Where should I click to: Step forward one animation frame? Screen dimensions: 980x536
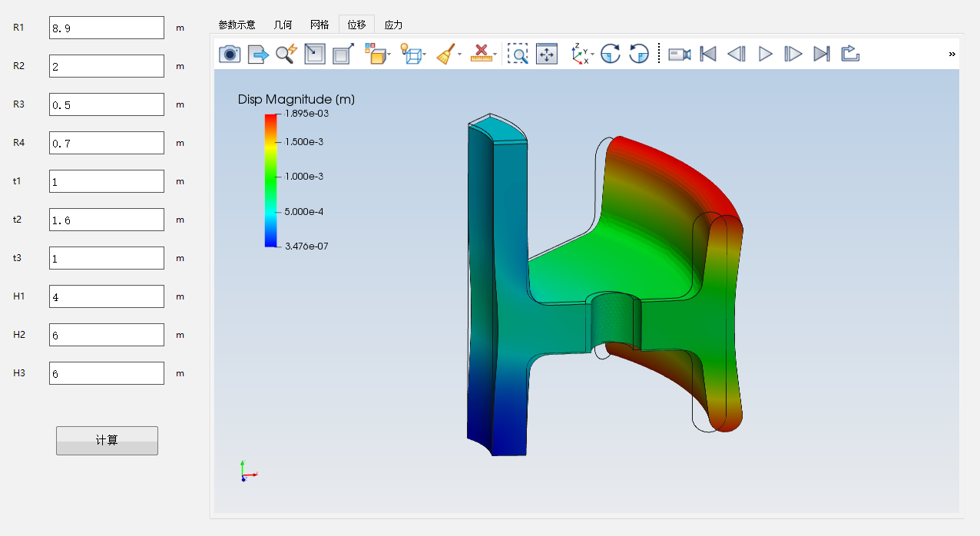pos(793,54)
